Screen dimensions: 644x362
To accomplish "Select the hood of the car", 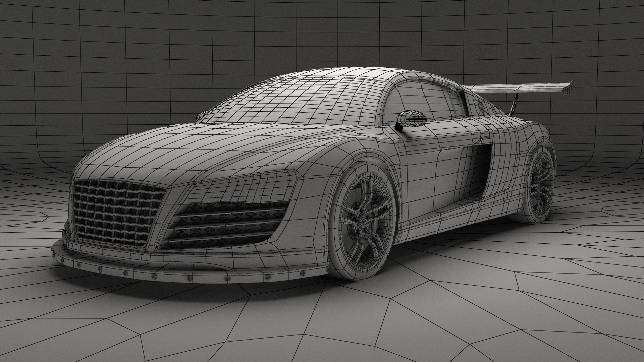I will click(x=201, y=151).
